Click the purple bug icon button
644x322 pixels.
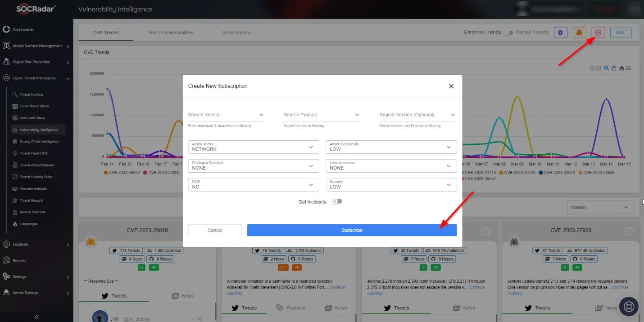pos(560,32)
